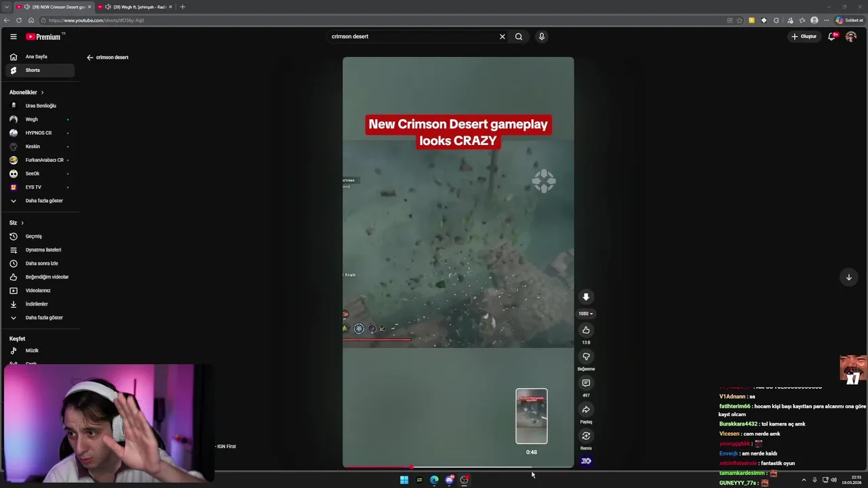Expand the Siz section
Screen dimensions: 868x488
16,223
